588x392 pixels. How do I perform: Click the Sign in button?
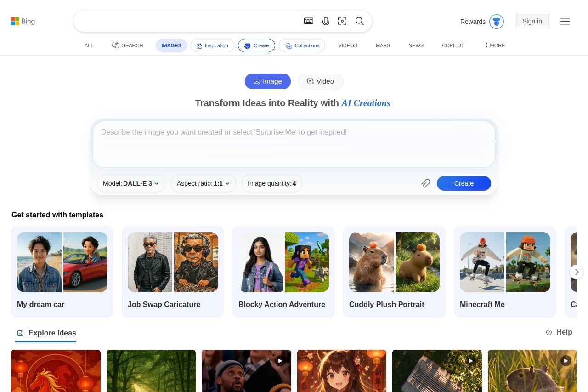tap(532, 21)
